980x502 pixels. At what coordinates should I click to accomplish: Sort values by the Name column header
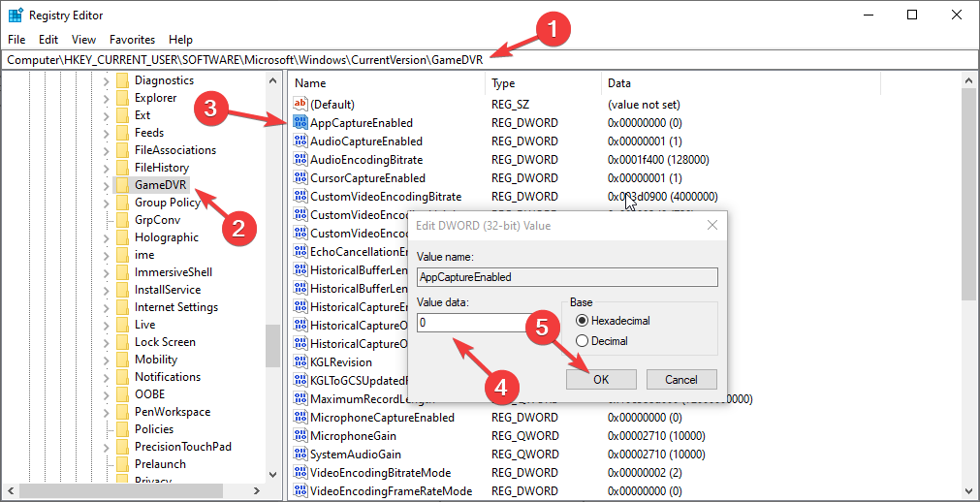[387, 83]
